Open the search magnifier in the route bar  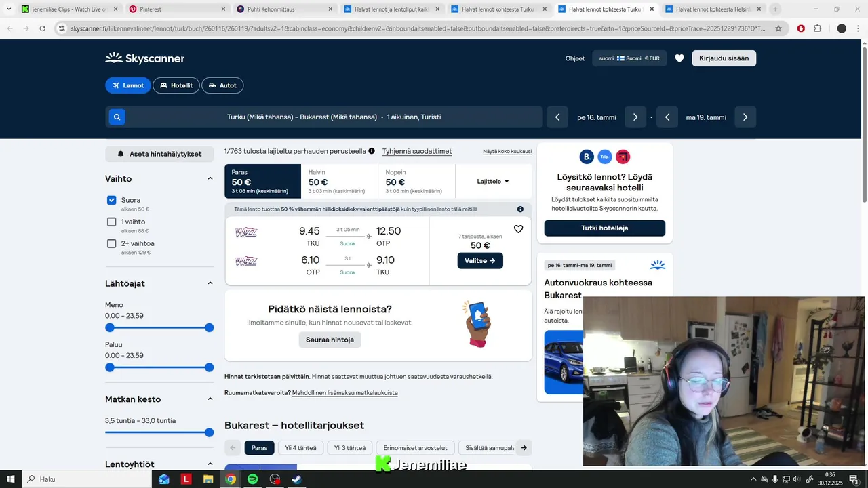point(117,117)
